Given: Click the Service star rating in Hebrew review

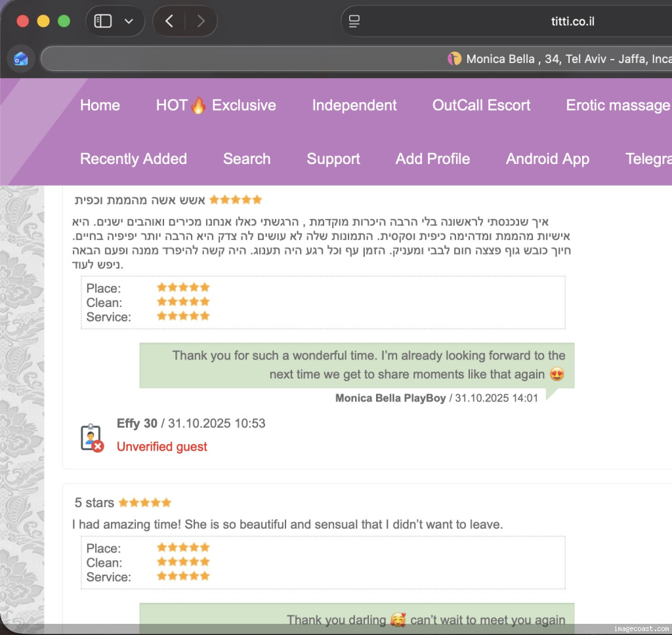Looking at the screenshot, I should tap(183, 316).
